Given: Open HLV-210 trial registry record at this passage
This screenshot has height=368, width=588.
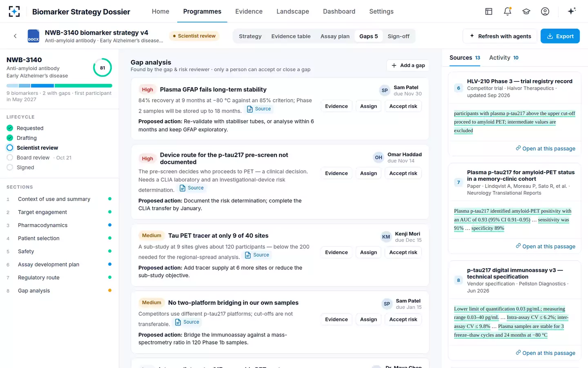Looking at the screenshot, I should (x=546, y=148).
